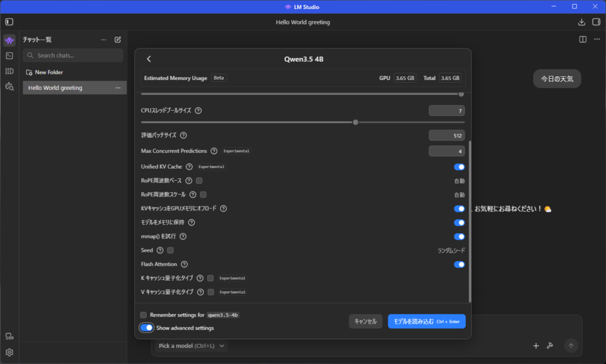Expand the Pick a model dropdown
Image resolution: width=606 pixels, height=364 pixels.
pos(192,345)
